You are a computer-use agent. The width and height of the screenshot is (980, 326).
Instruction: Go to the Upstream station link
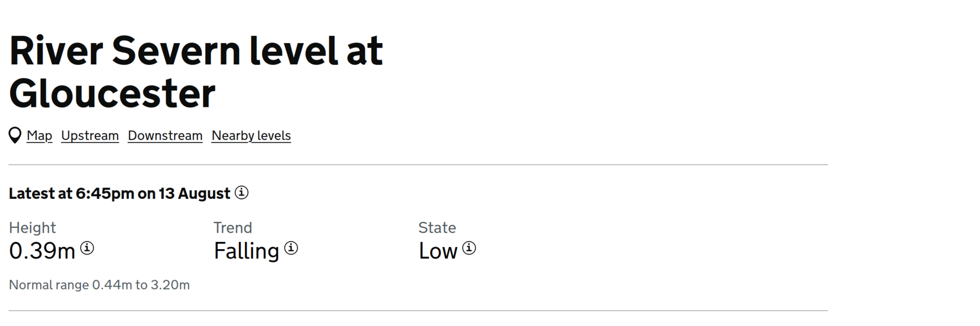[x=90, y=135]
